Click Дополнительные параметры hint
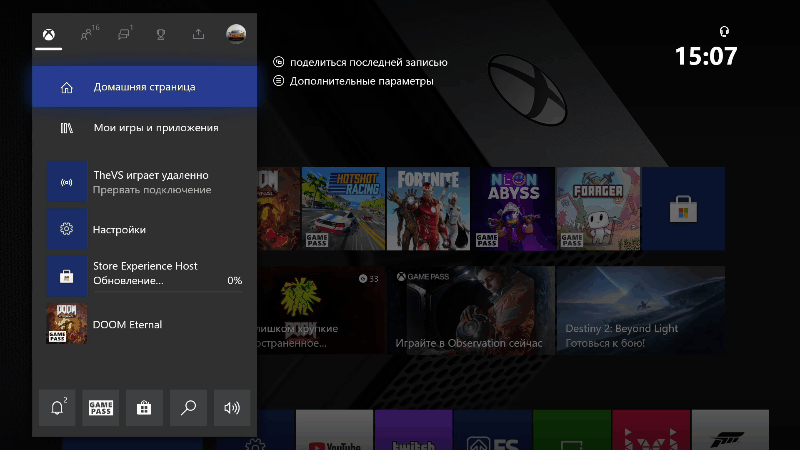 [x=362, y=81]
